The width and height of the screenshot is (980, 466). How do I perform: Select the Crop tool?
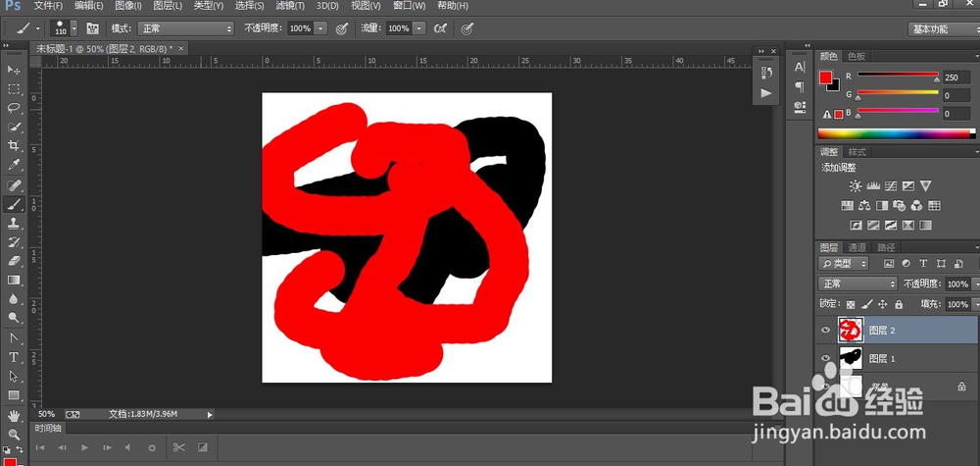pos(14,146)
